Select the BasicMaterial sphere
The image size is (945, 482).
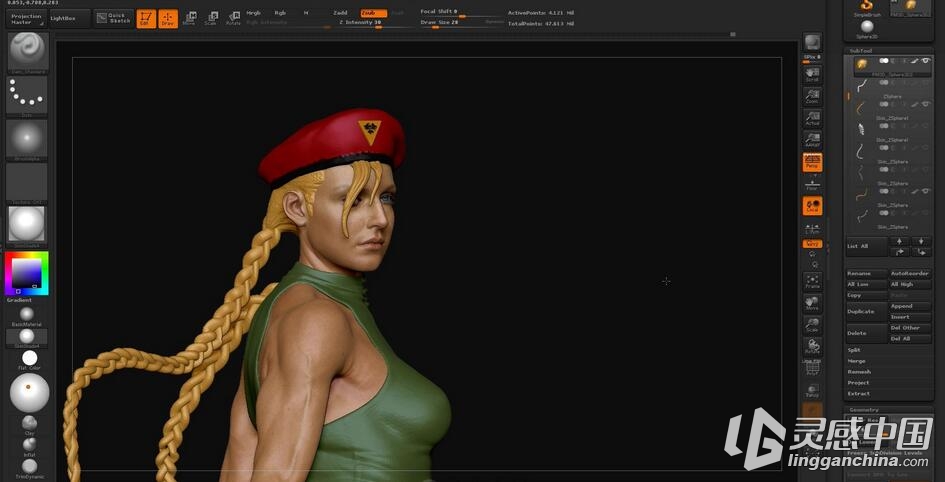click(27, 316)
